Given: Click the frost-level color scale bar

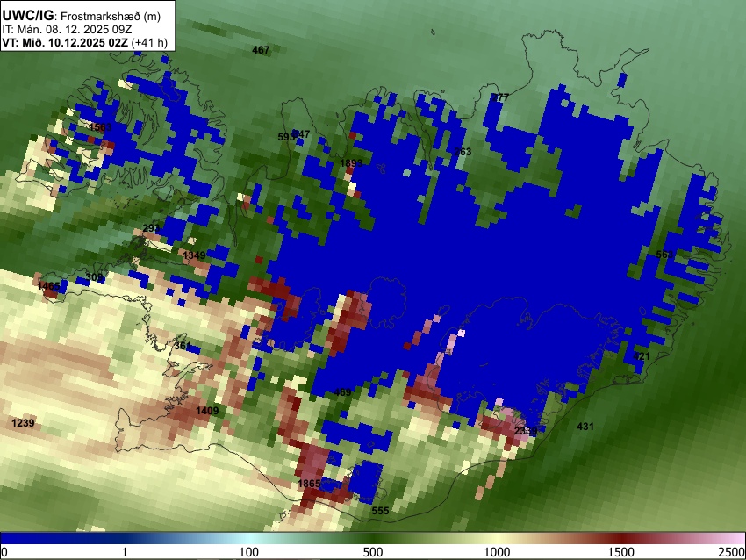Looking at the screenshot, I should click(373, 539).
